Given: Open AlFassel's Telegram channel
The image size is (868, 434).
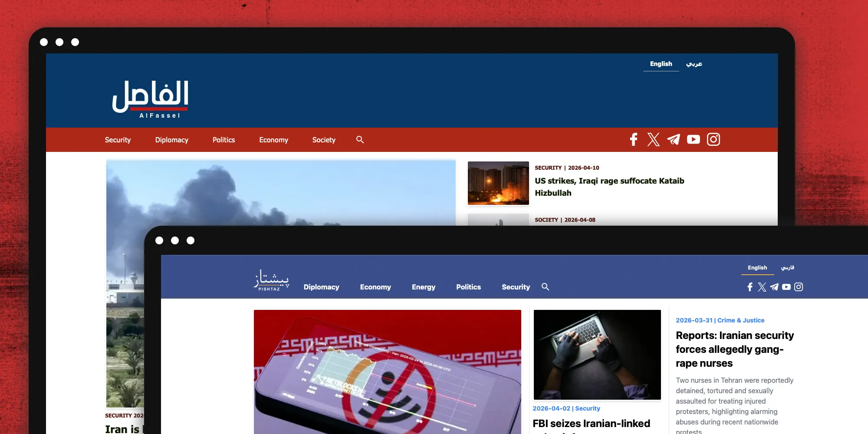Looking at the screenshot, I should (x=674, y=140).
